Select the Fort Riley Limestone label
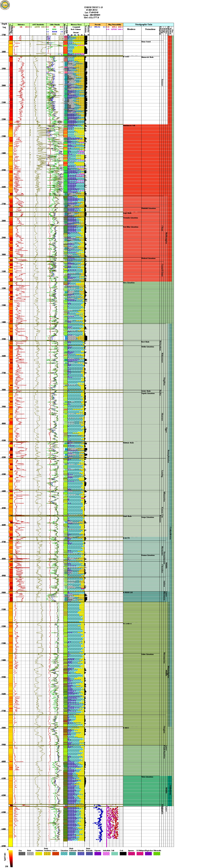This screenshot has width=199, height=868. (131, 227)
